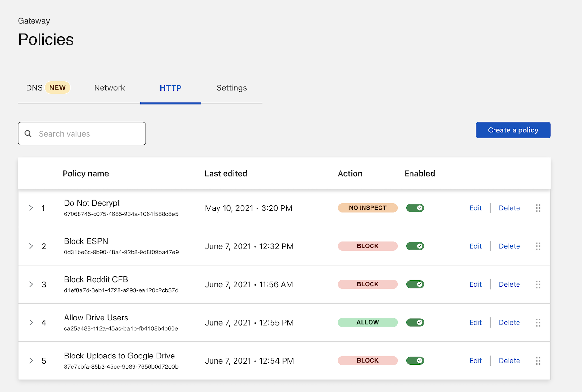Delete the Block Reddit CFB policy

point(509,284)
